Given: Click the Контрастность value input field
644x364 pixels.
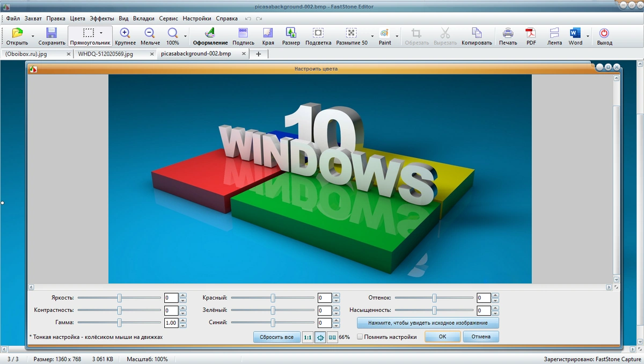Looking at the screenshot, I should [171, 311].
